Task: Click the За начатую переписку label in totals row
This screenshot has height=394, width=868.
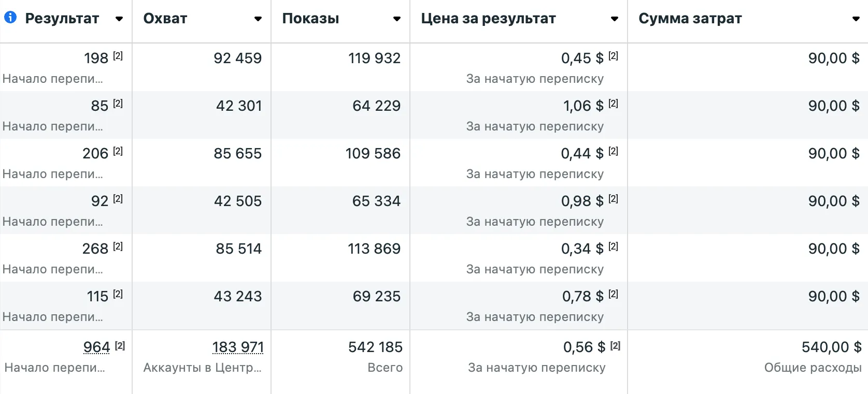Action: (537, 368)
